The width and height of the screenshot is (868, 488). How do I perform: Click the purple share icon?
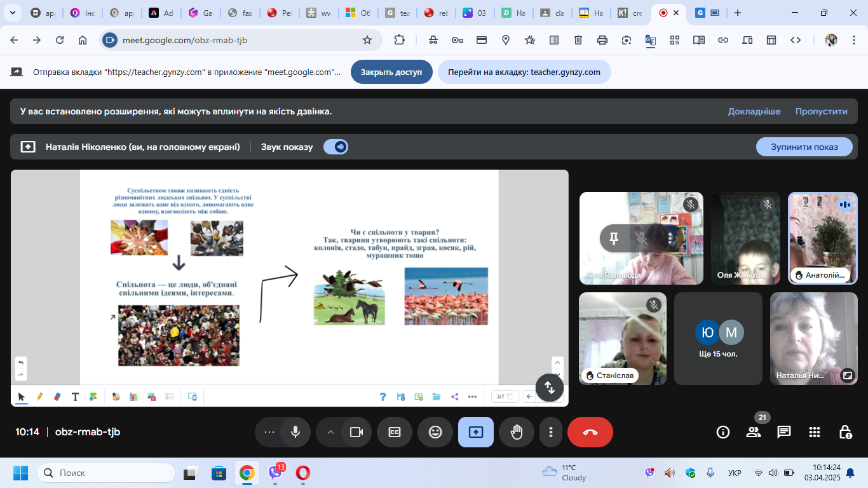pos(454,396)
